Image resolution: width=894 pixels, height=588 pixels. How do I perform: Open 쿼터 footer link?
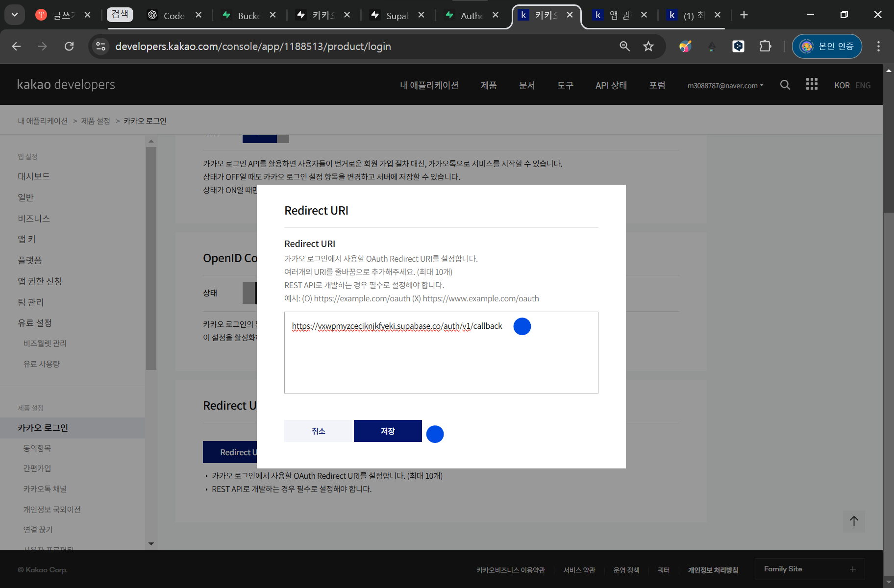(x=664, y=570)
